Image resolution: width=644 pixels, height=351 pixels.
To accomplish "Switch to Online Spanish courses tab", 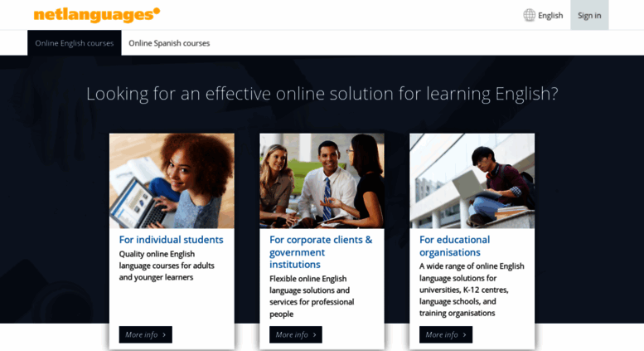I will pyautogui.click(x=169, y=43).
